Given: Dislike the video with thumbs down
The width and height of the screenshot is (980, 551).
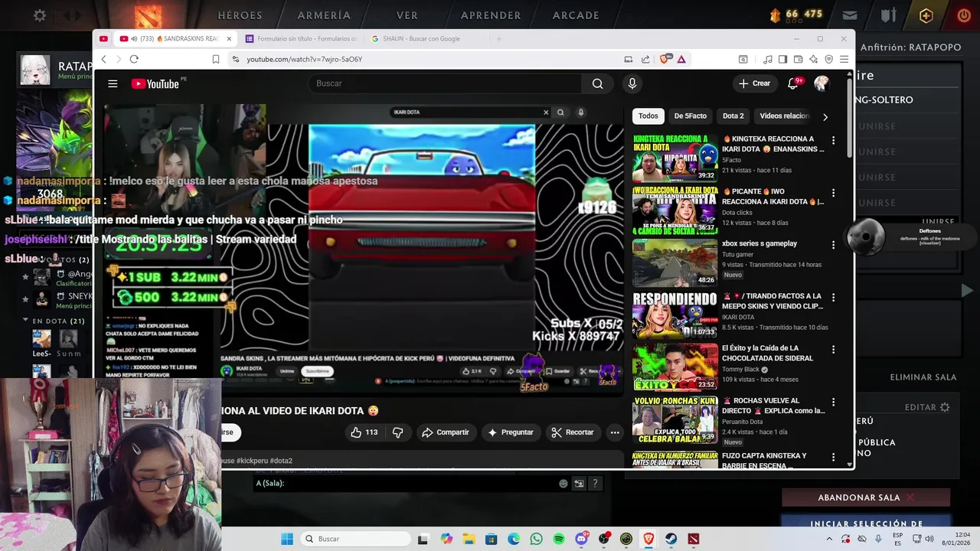Looking at the screenshot, I should tap(397, 432).
